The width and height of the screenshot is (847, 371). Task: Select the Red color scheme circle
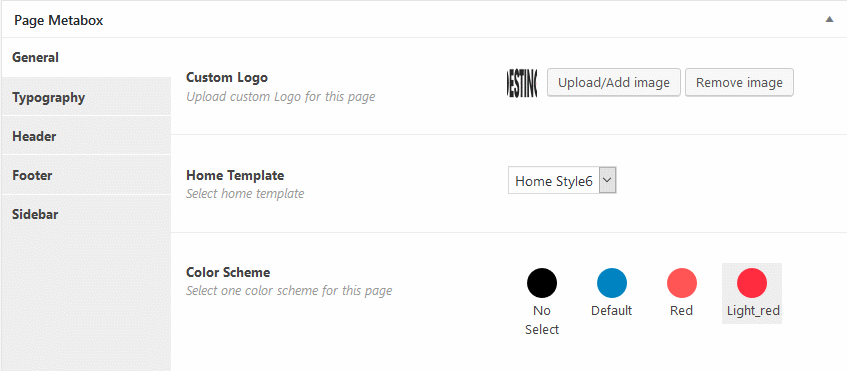[x=682, y=283]
